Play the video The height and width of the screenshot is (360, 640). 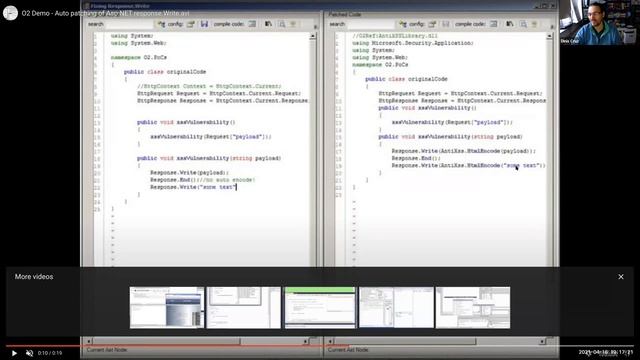click(x=14, y=353)
